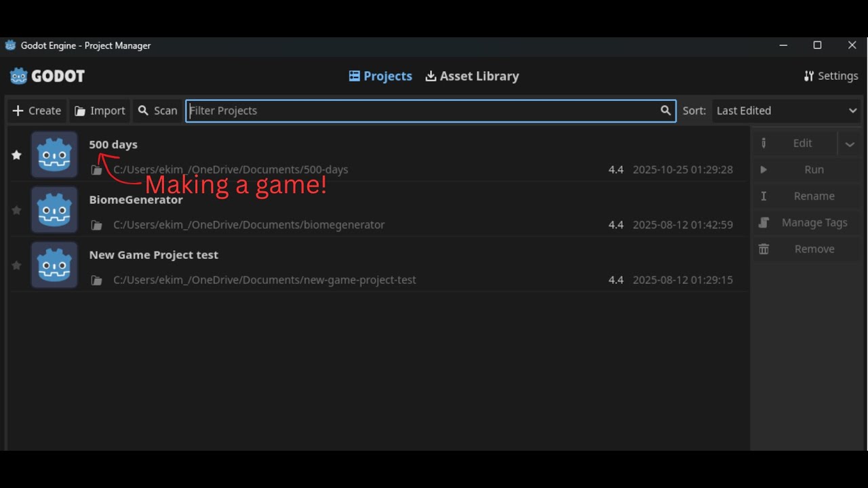This screenshot has width=868, height=488.
Task: Click the Run project button
Action: click(807, 169)
